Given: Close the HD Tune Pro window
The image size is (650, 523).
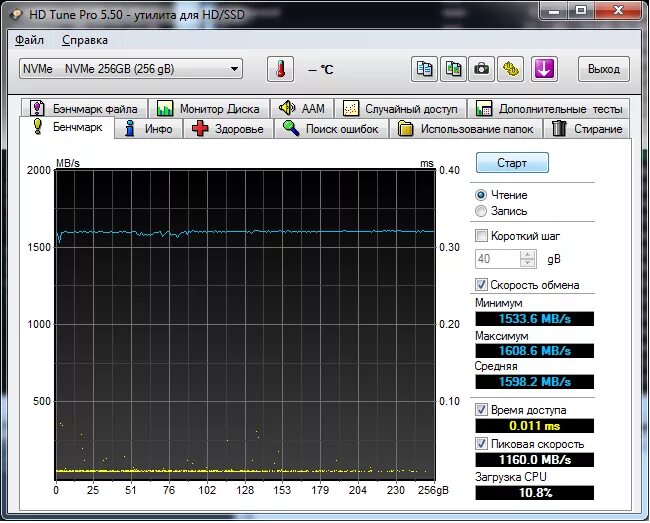Looking at the screenshot, I should coord(618,10).
